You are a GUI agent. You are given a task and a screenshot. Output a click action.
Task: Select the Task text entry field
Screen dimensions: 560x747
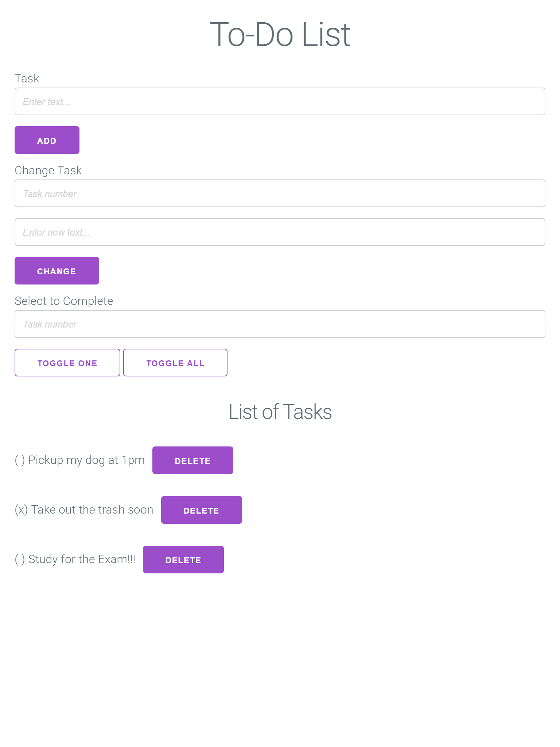[279, 101]
